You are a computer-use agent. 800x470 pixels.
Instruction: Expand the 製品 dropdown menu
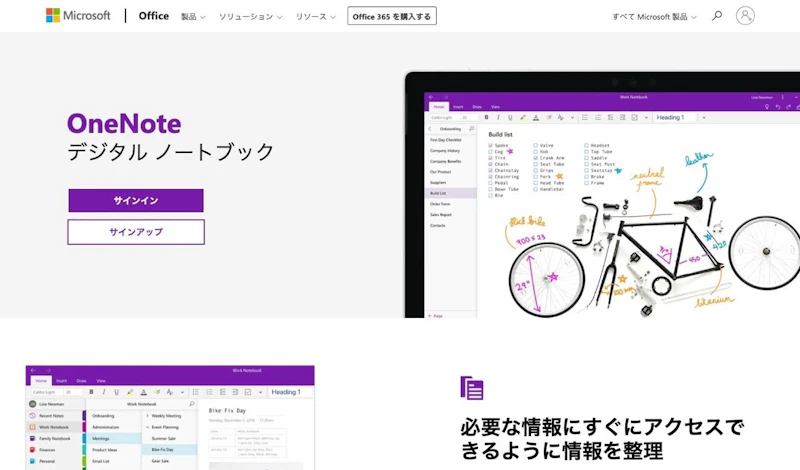193,16
